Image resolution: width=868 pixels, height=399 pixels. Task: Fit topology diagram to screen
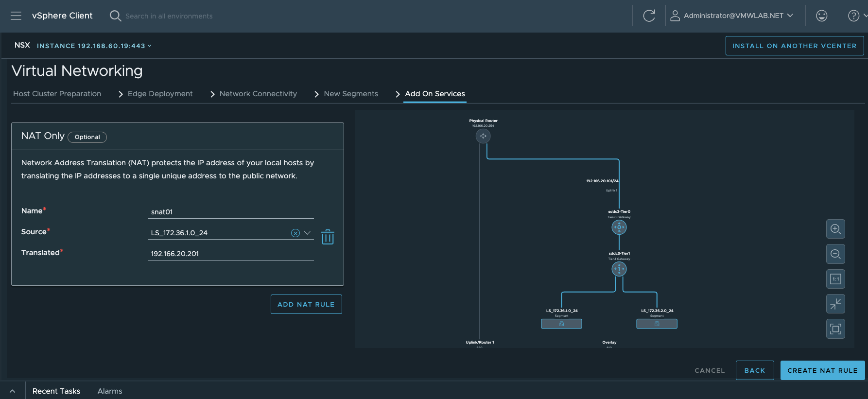click(835, 329)
